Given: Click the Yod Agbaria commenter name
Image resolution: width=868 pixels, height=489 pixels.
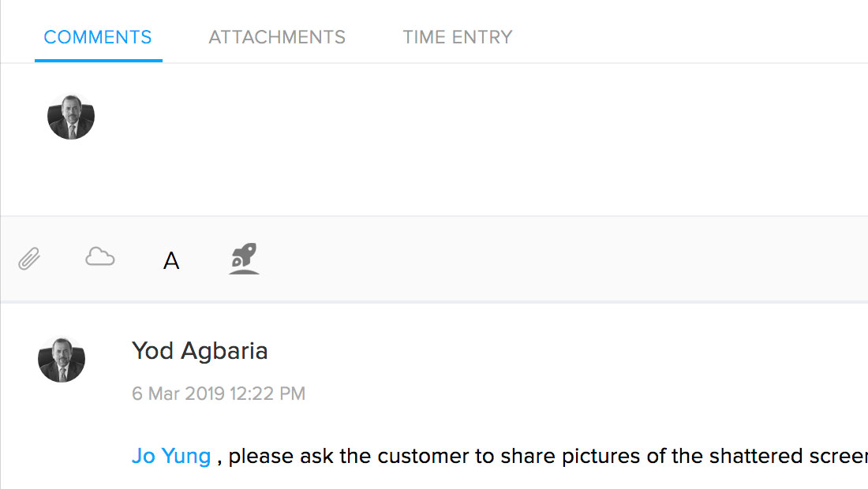Looking at the screenshot, I should coord(200,351).
